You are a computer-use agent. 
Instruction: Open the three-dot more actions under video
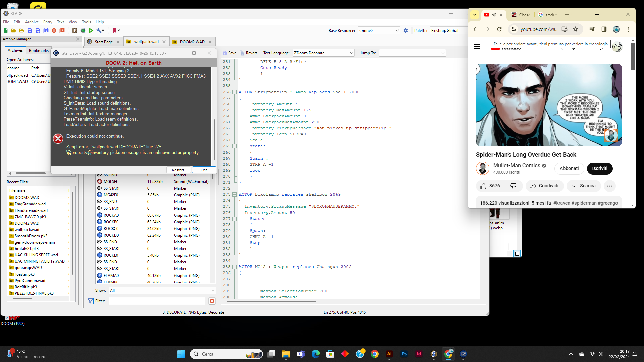point(610,186)
